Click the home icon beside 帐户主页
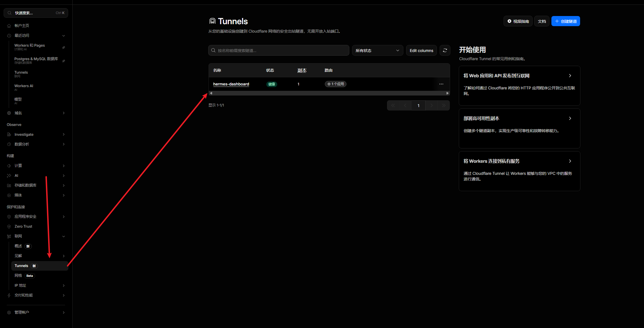 [9, 26]
